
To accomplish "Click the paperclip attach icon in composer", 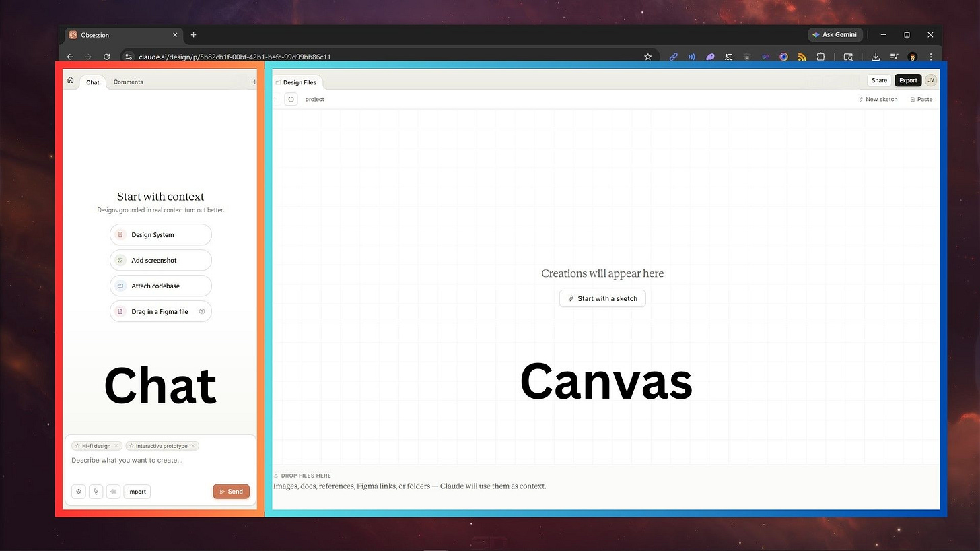I will click(96, 492).
